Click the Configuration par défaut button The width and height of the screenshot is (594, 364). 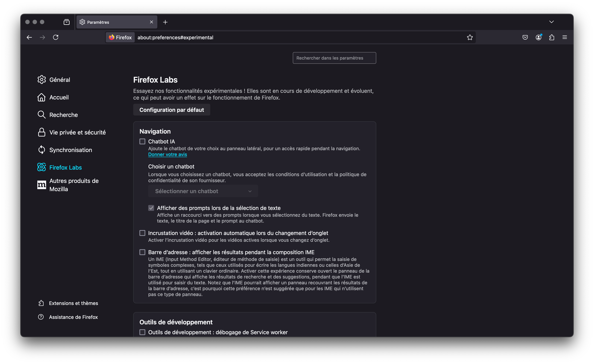[171, 110]
